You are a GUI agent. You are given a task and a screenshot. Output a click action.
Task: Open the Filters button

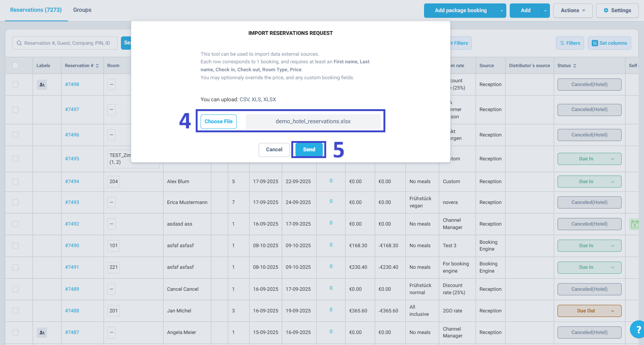click(570, 43)
